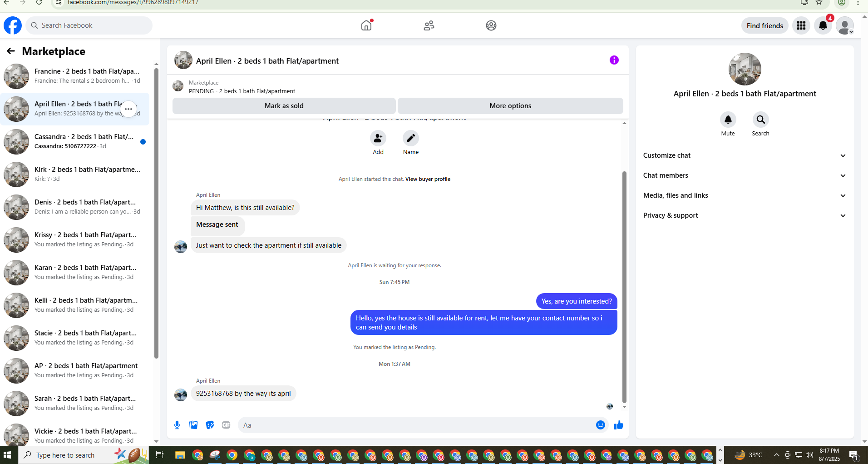Viewport: 868px width, 464px height.
Task: Choose a sticker
Action: [x=210, y=425]
